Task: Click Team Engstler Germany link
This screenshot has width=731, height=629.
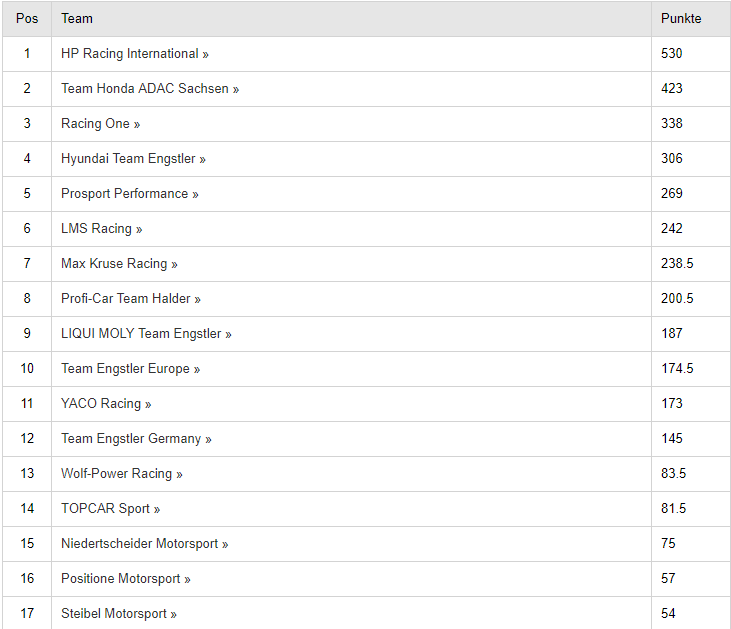Action: coord(136,439)
